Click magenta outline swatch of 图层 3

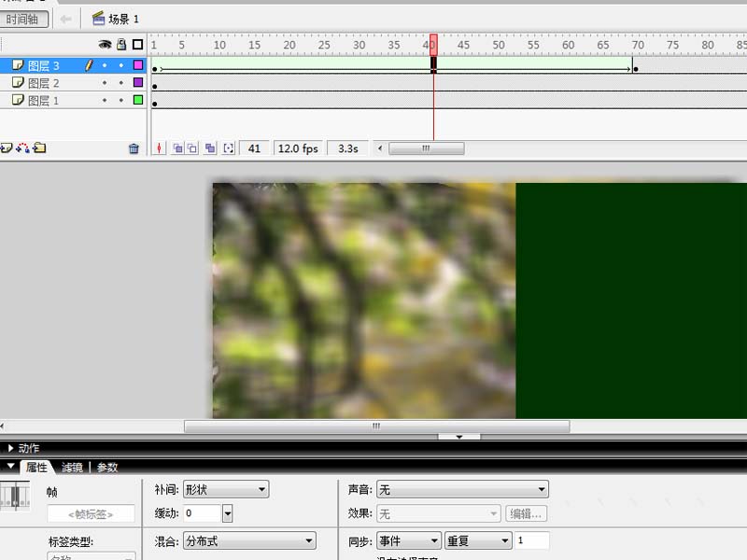click(x=138, y=64)
